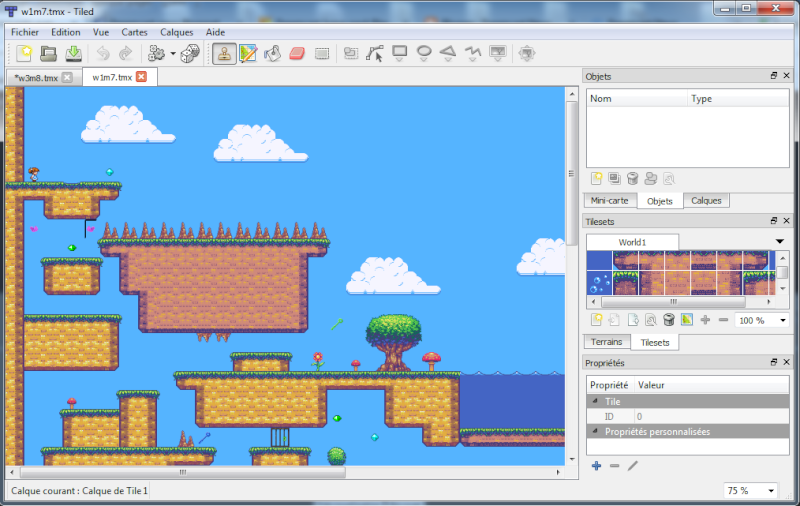Add object layer in Objets panel
The height and width of the screenshot is (506, 800).
click(x=596, y=179)
